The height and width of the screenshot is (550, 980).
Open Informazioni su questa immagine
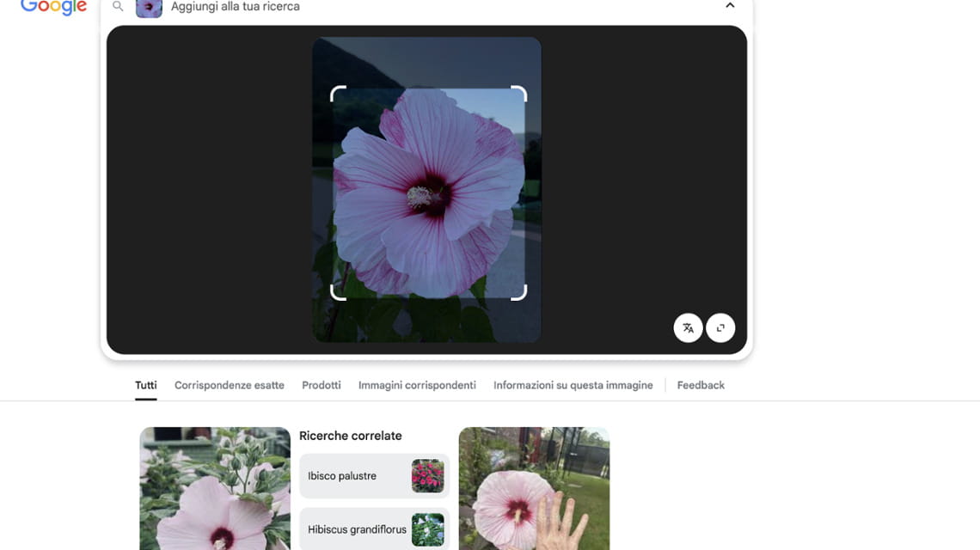(x=573, y=385)
